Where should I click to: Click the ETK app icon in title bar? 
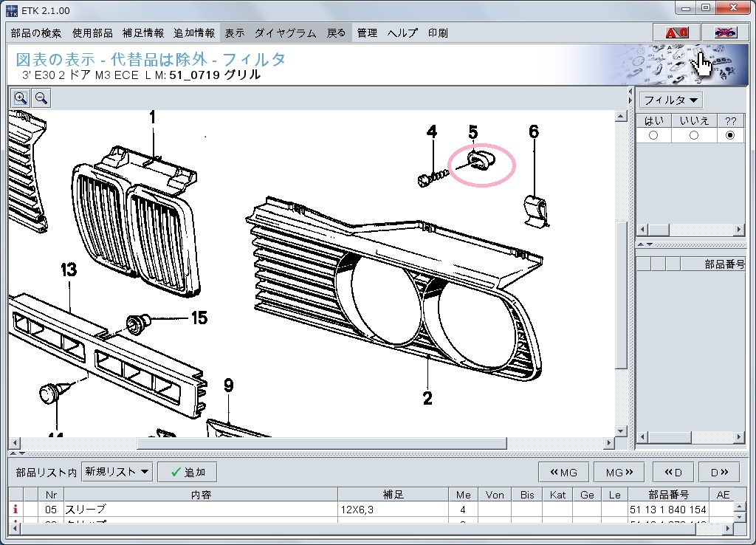[12, 10]
